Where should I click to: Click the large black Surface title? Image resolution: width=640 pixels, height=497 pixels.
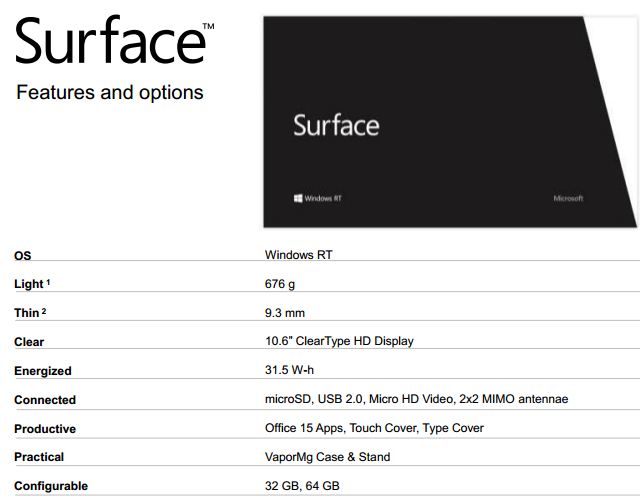110,40
